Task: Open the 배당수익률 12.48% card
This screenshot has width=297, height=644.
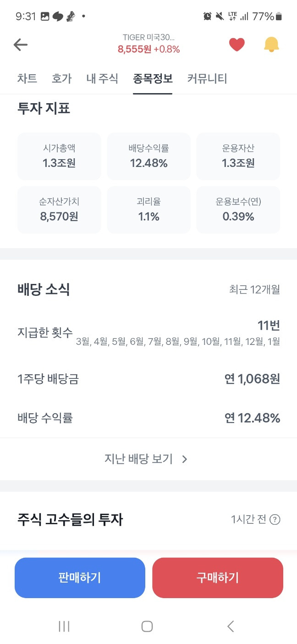Action: [x=149, y=156]
